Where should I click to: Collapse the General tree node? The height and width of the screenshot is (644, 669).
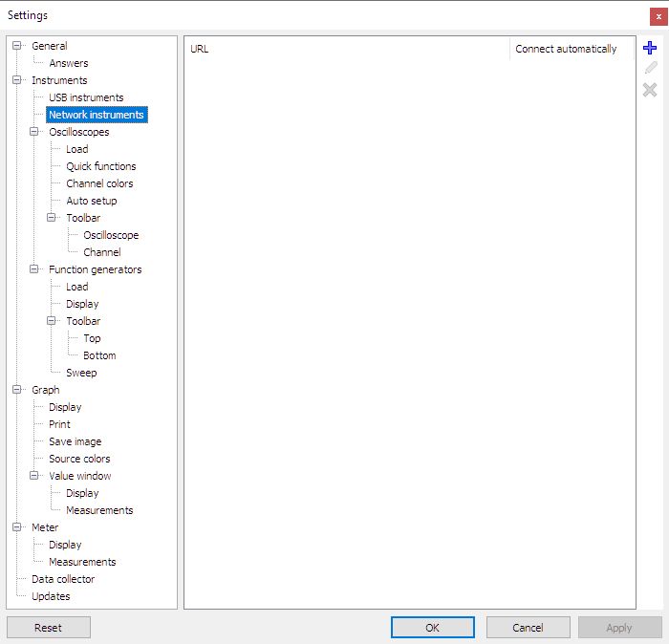(16, 45)
